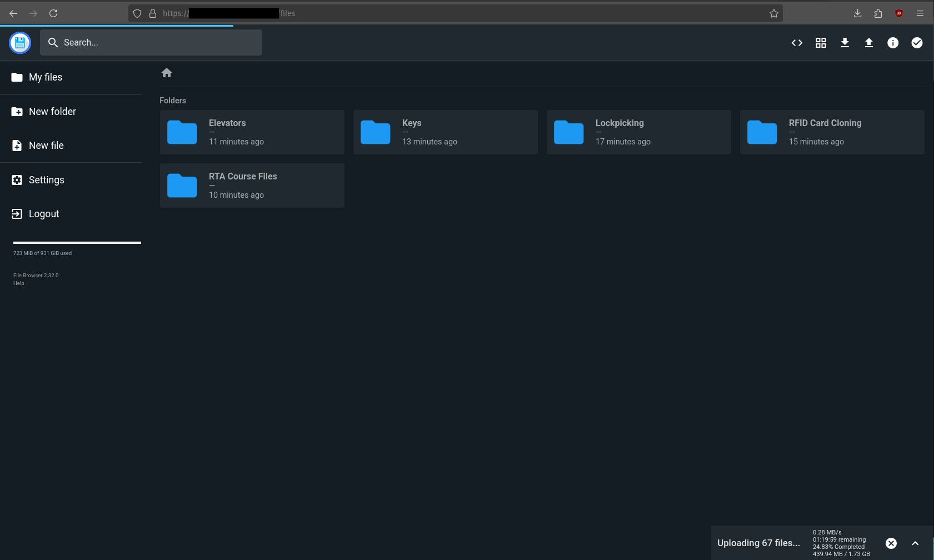Show file info panel

point(893,42)
